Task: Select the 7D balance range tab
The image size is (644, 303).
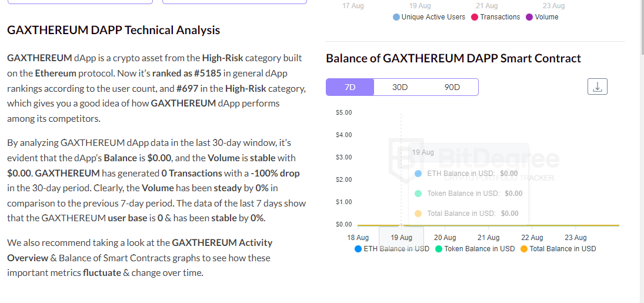Action: click(x=350, y=87)
